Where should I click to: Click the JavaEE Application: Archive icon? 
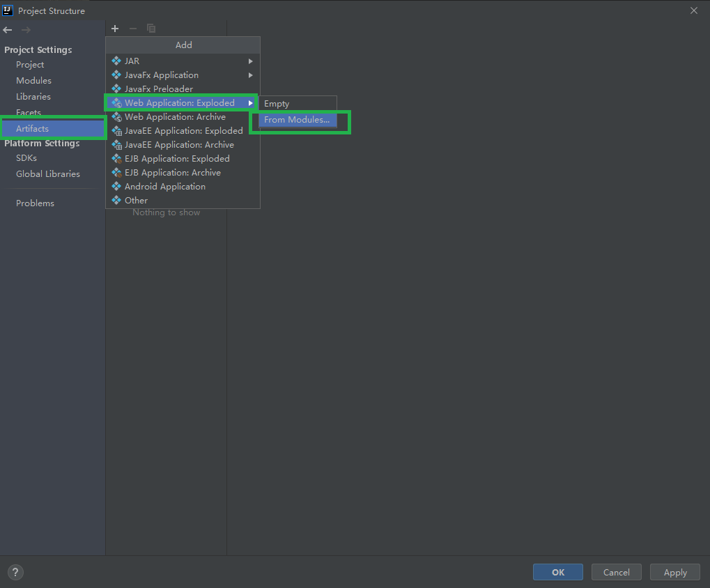[x=117, y=145]
